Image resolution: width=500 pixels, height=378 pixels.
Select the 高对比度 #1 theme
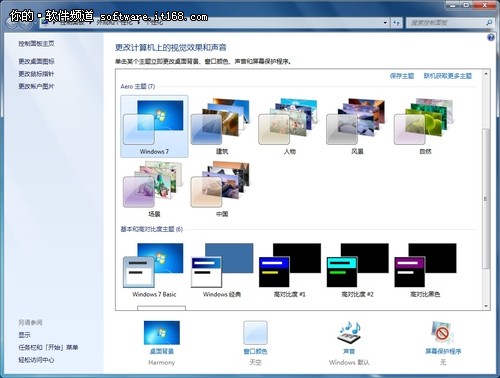(x=289, y=270)
